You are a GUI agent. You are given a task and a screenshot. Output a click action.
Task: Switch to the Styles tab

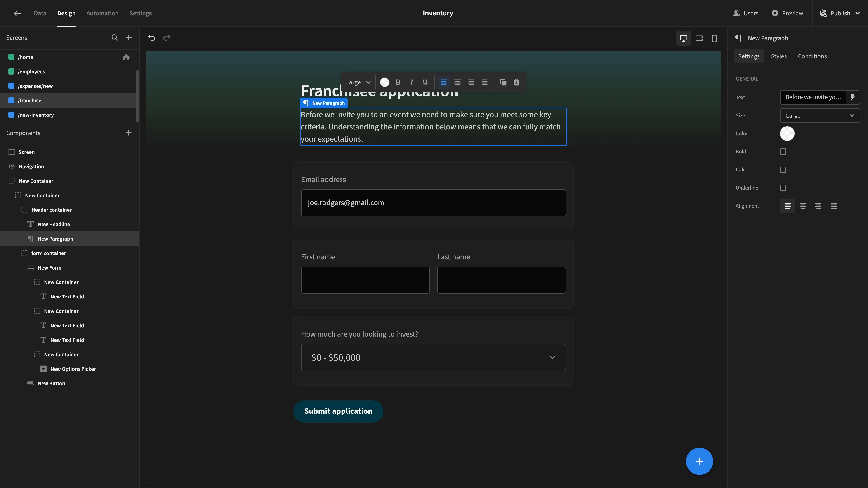coord(778,56)
